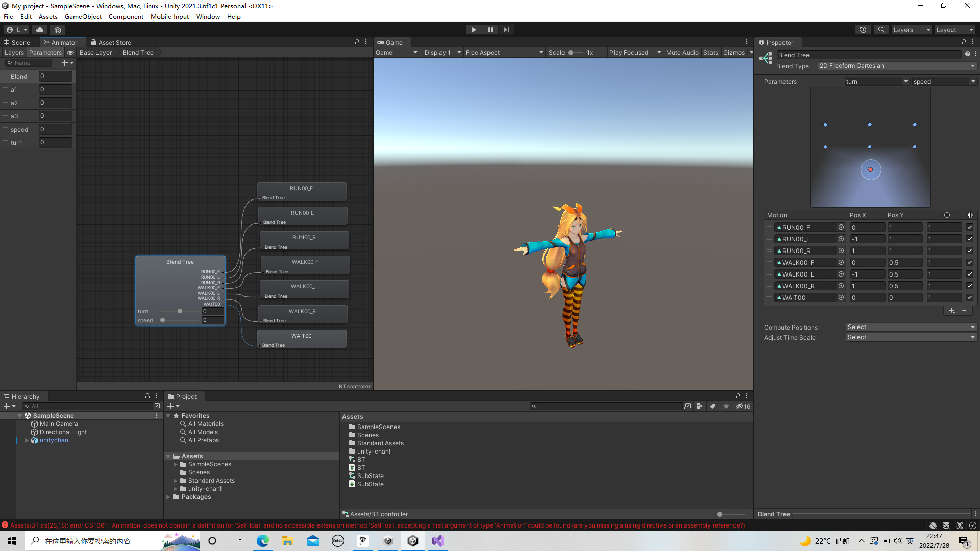980x551 pixels.
Task: Open SampleScene options kebab menu
Action: [157, 416]
